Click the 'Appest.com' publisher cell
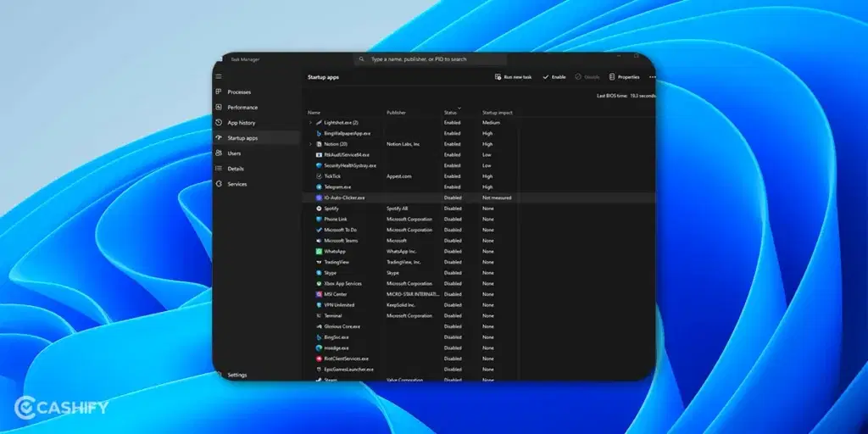The height and width of the screenshot is (434, 868). pos(399,176)
